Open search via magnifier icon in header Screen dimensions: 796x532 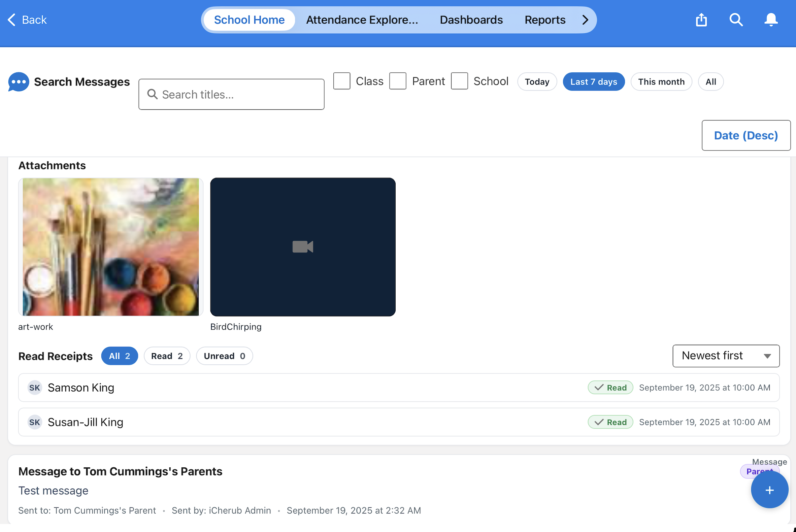click(736, 20)
